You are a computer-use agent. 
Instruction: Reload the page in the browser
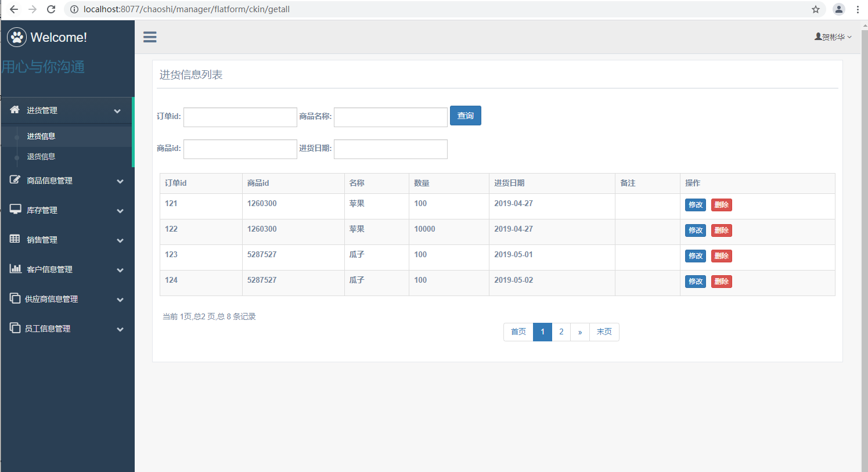[51, 9]
